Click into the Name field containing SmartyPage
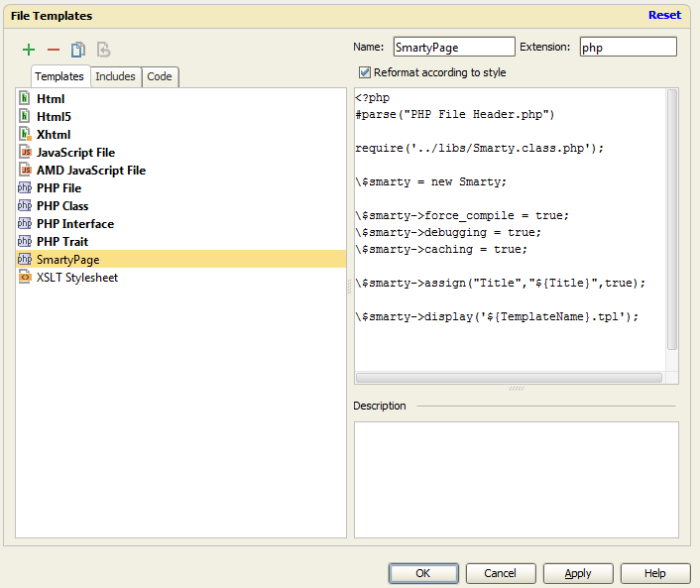The image size is (700, 588). pos(454,47)
